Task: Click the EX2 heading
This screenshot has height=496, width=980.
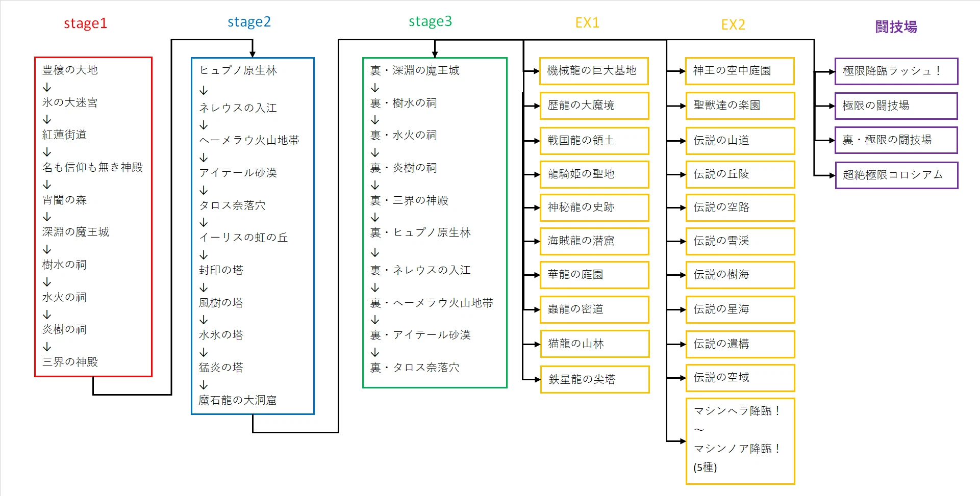Action: tap(733, 25)
